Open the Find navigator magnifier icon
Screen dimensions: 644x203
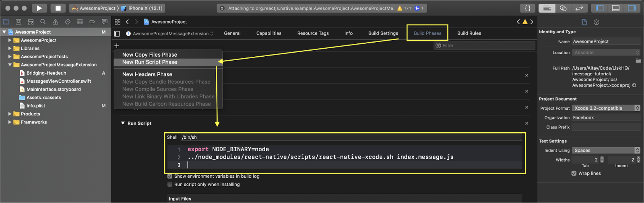(43, 22)
